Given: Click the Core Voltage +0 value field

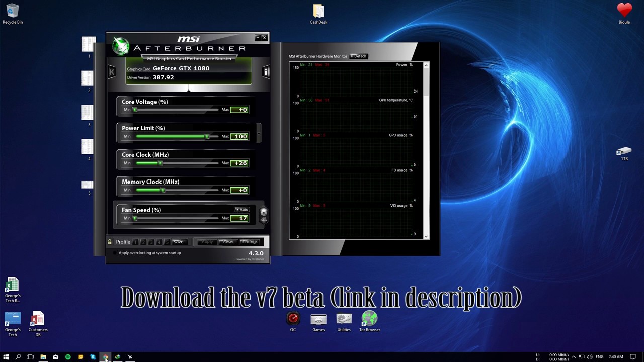Looking at the screenshot, I should [x=239, y=110].
